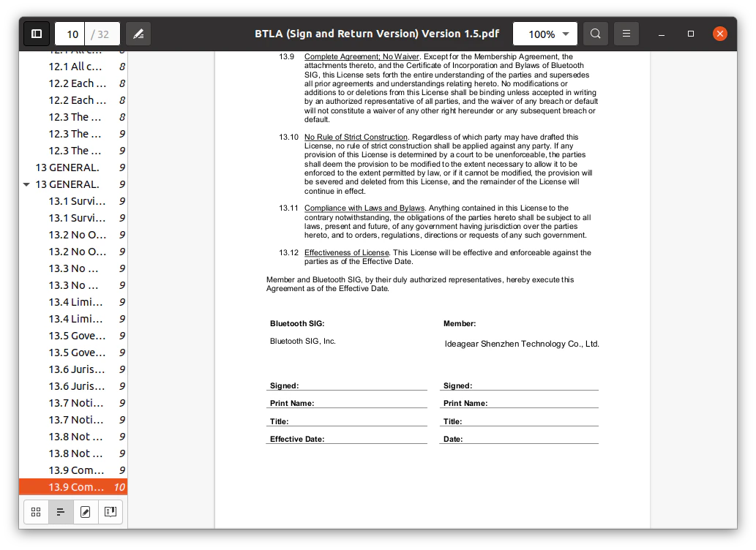The width and height of the screenshot is (756, 550).
Task: Select outline entry 12.1 All c…
Action: [73, 67]
